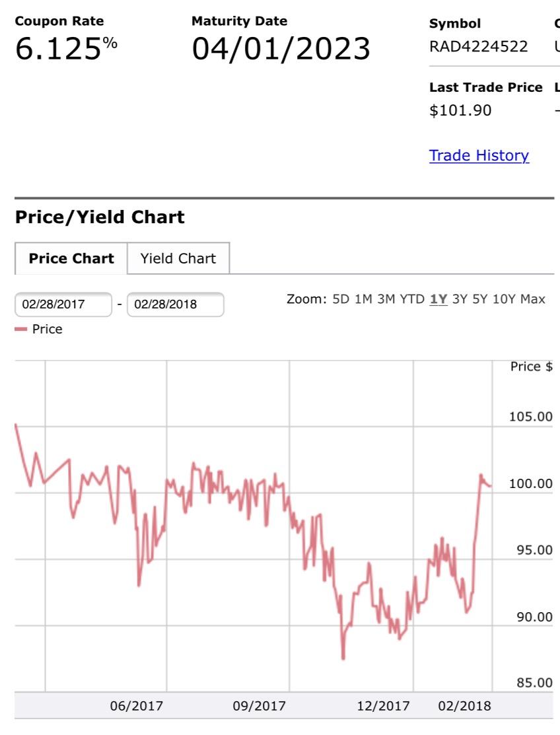Set chart zoom to Max

tap(533, 299)
